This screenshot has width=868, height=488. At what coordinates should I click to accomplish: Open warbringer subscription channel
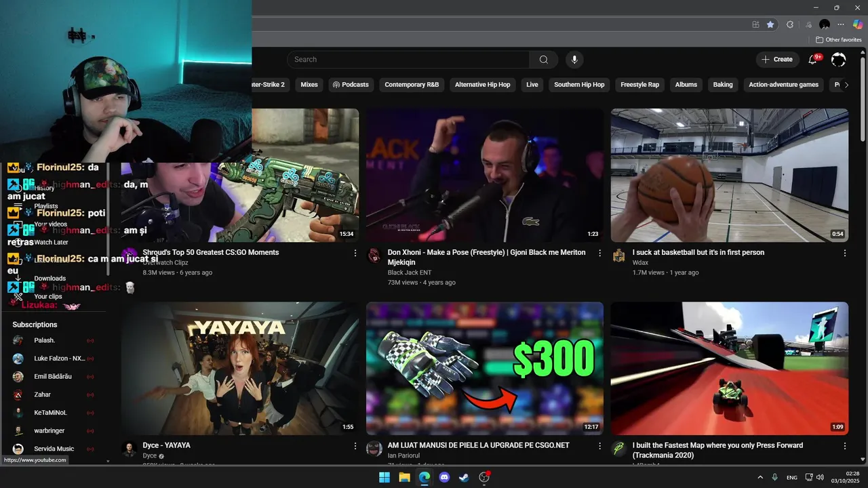pyautogui.click(x=54, y=430)
